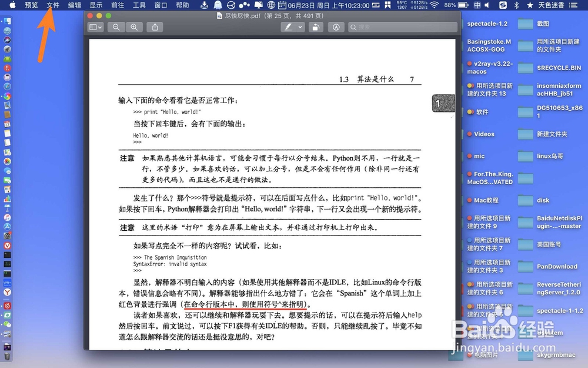
Task: Select the highlight pen tool
Action: [x=288, y=27]
